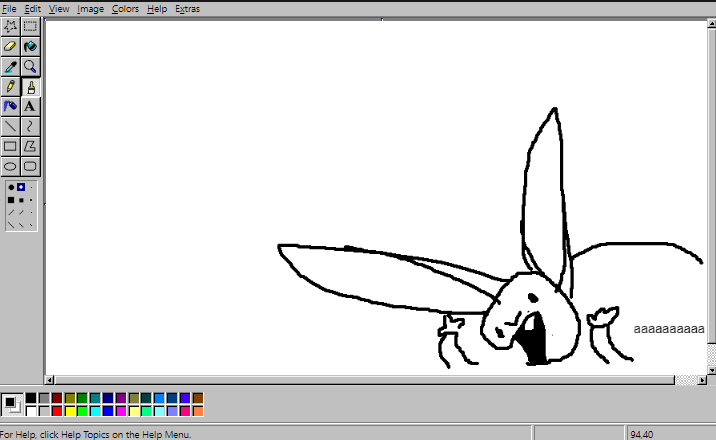Select the rectangular Select tool
This screenshot has height=440, width=716.
(30, 26)
